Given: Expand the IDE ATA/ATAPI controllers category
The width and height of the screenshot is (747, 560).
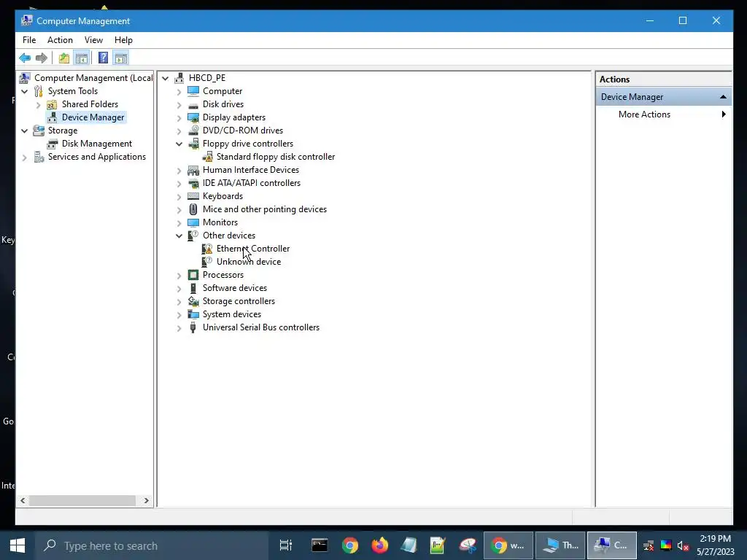Looking at the screenshot, I should tap(179, 183).
